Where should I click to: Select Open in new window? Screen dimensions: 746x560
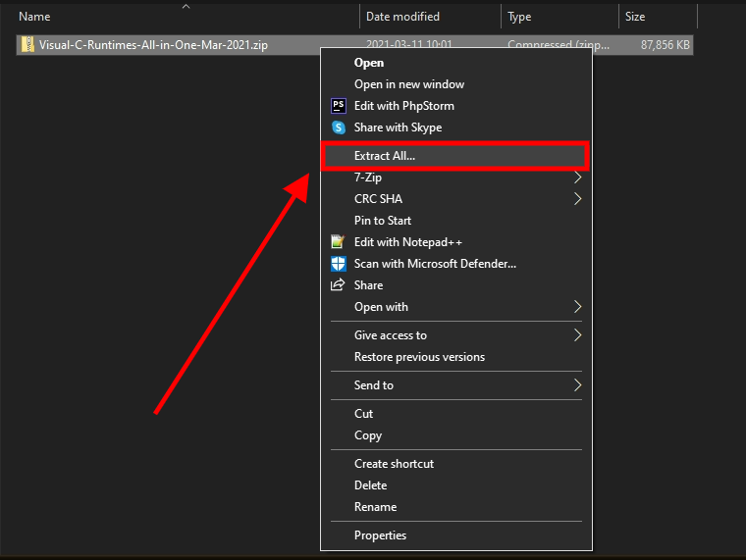pos(409,84)
